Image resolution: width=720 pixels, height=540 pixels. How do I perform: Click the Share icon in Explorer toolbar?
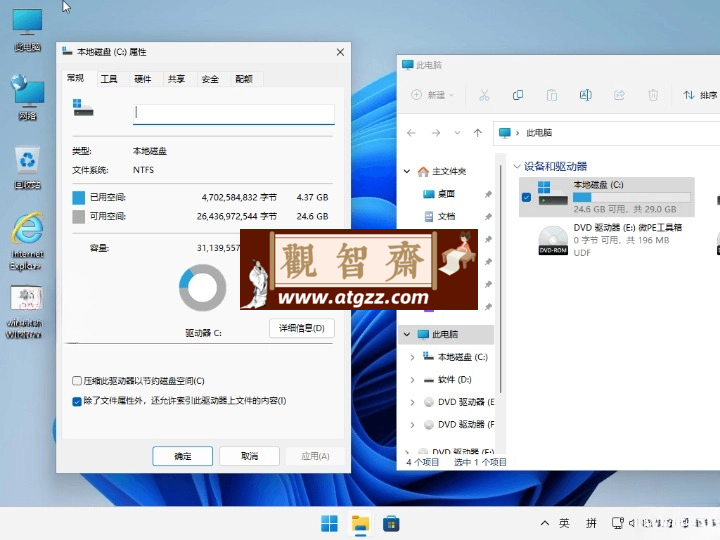(619, 95)
